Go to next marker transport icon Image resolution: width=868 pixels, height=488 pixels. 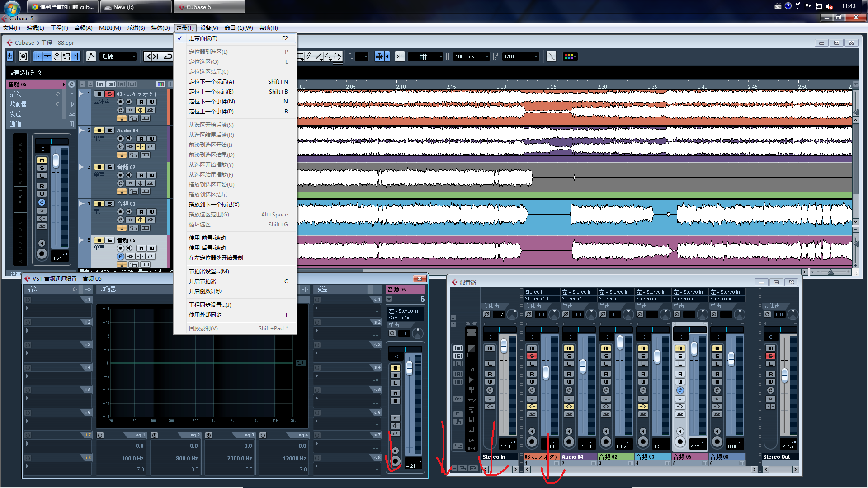(x=156, y=56)
